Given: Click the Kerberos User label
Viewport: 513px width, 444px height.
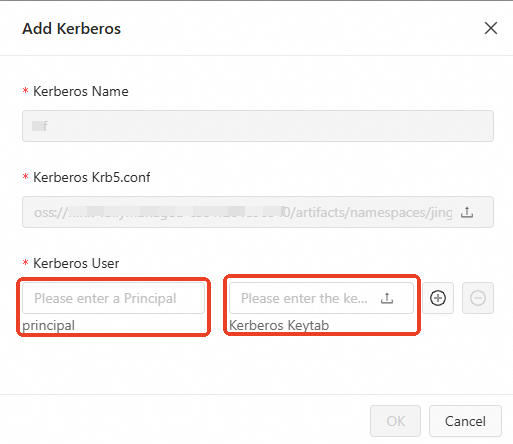Looking at the screenshot, I should pyautogui.click(x=76, y=263).
